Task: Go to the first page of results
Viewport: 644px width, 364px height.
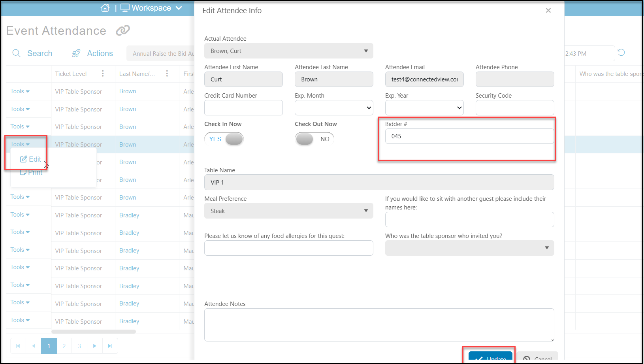Action: [x=18, y=346]
